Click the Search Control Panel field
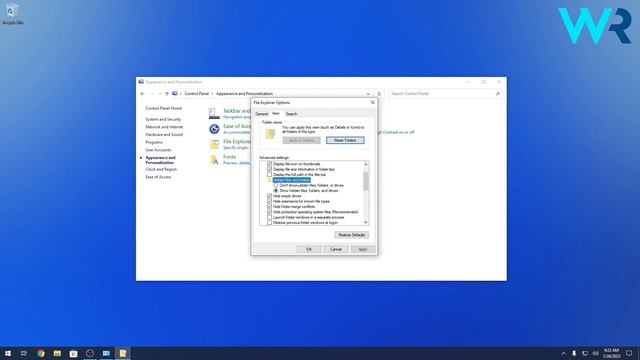This screenshot has width=640, height=360. point(445,94)
